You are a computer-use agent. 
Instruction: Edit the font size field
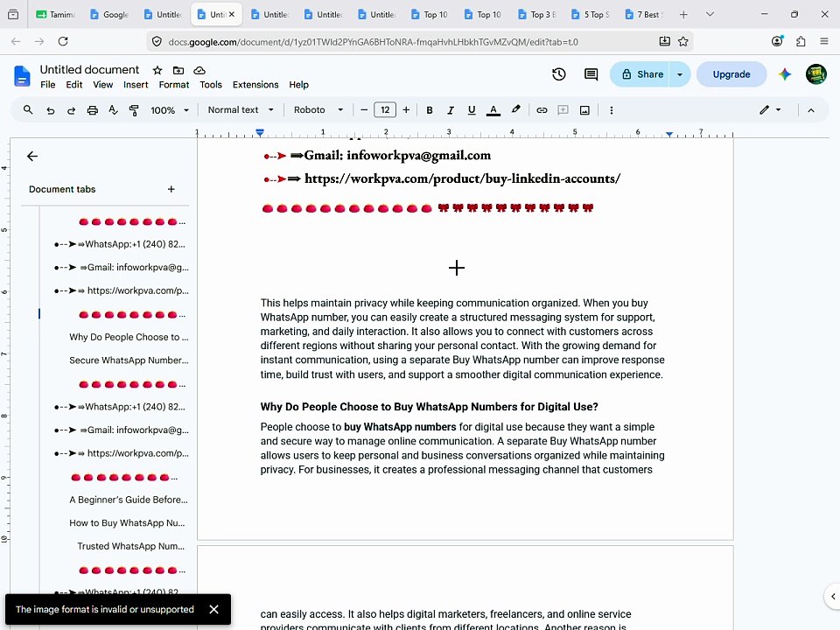[385, 110]
